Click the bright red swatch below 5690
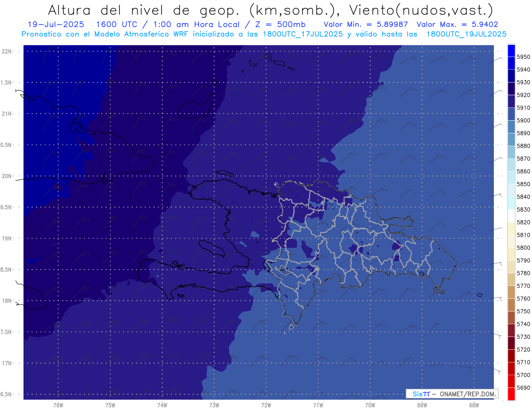This screenshot has width=532, height=411. 511,394
